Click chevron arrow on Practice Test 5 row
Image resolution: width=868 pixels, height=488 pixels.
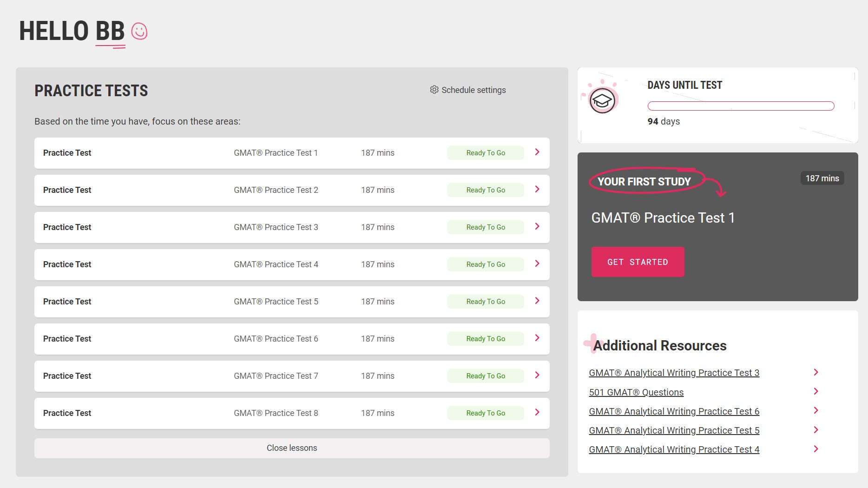[x=537, y=301]
